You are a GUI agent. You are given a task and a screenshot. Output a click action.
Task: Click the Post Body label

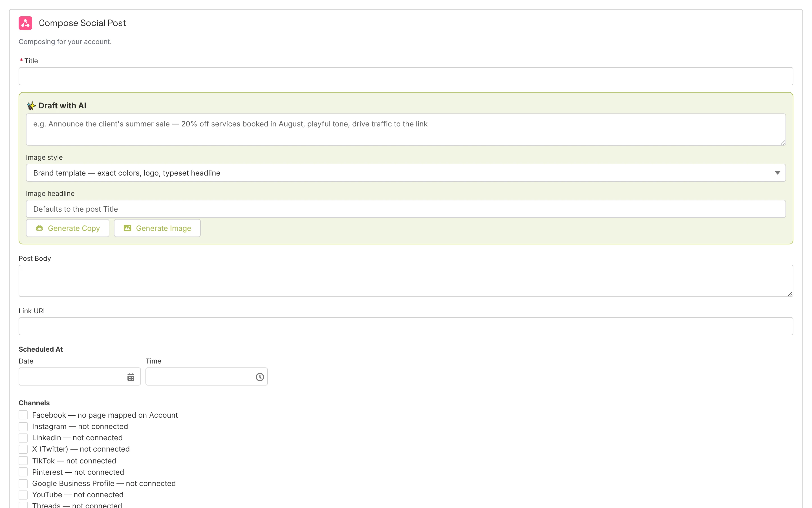point(35,258)
